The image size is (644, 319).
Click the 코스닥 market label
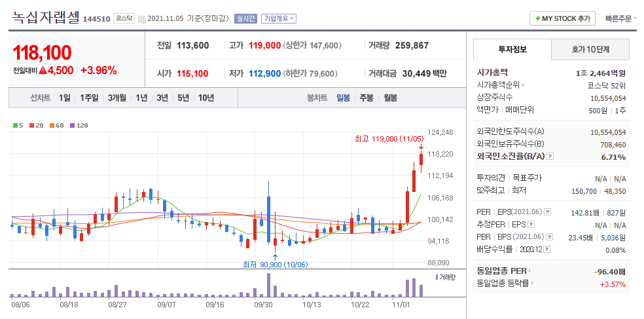(124, 18)
